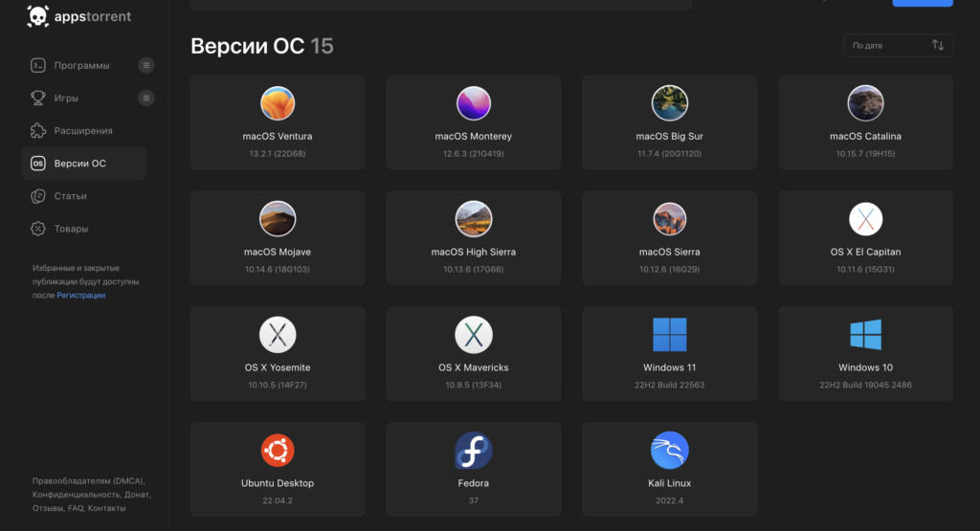The height and width of the screenshot is (531, 980).
Task: Go to the Товары section
Action: coord(71,229)
